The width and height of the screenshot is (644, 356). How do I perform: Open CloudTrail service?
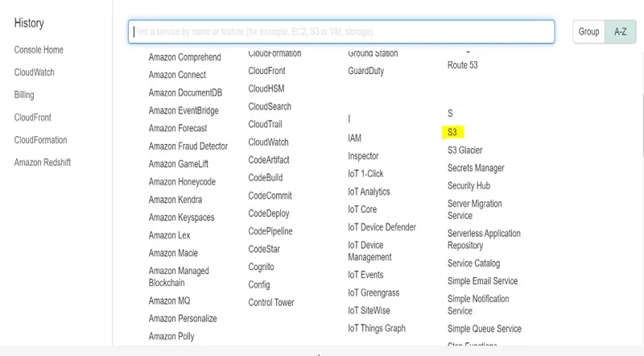click(265, 124)
